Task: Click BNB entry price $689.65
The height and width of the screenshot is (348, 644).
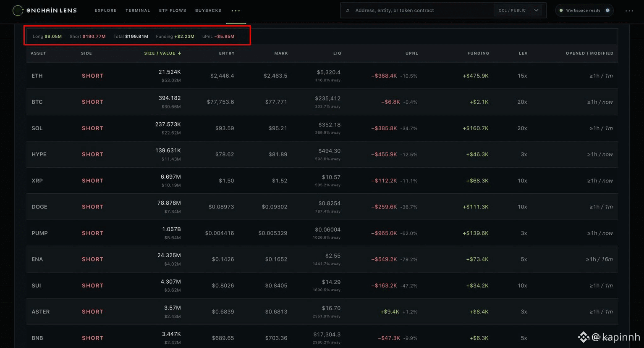Action: pyautogui.click(x=223, y=338)
